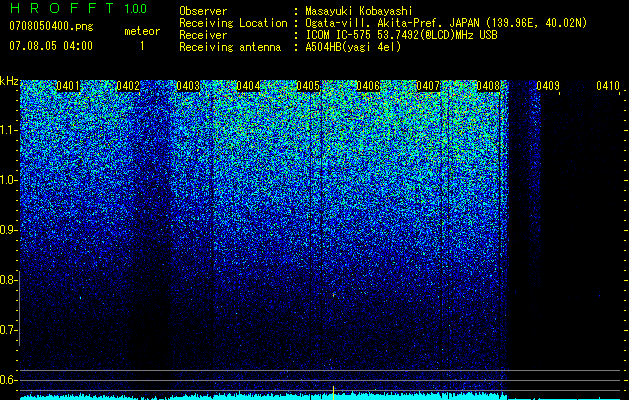Click the 0405 time marker
Image resolution: width=629 pixels, height=400 pixels.
(x=308, y=86)
